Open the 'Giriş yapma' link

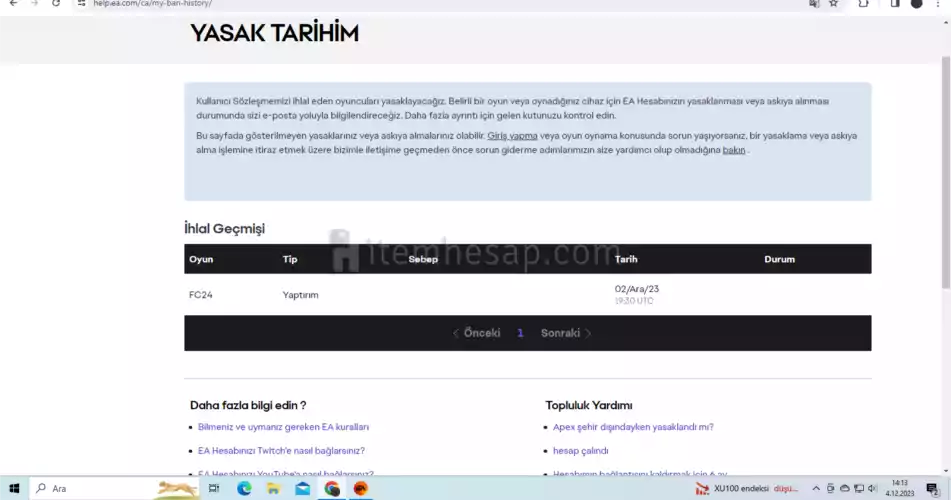(512, 136)
